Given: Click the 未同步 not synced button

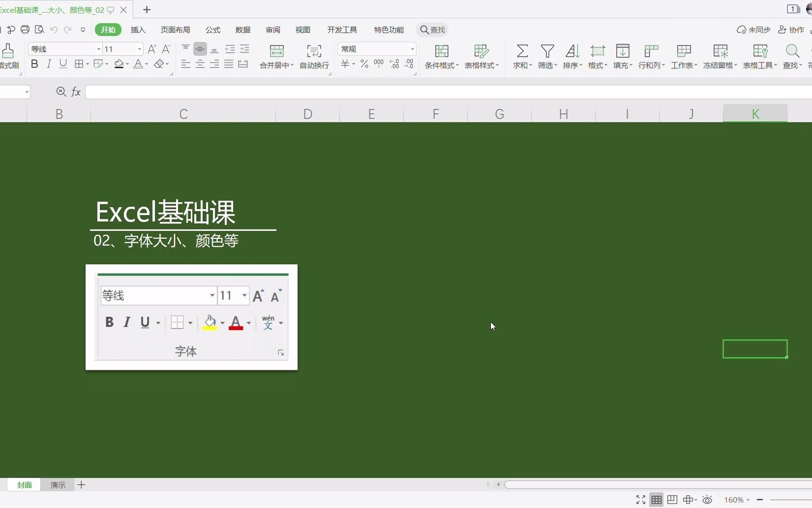Looking at the screenshot, I should 753,30.
